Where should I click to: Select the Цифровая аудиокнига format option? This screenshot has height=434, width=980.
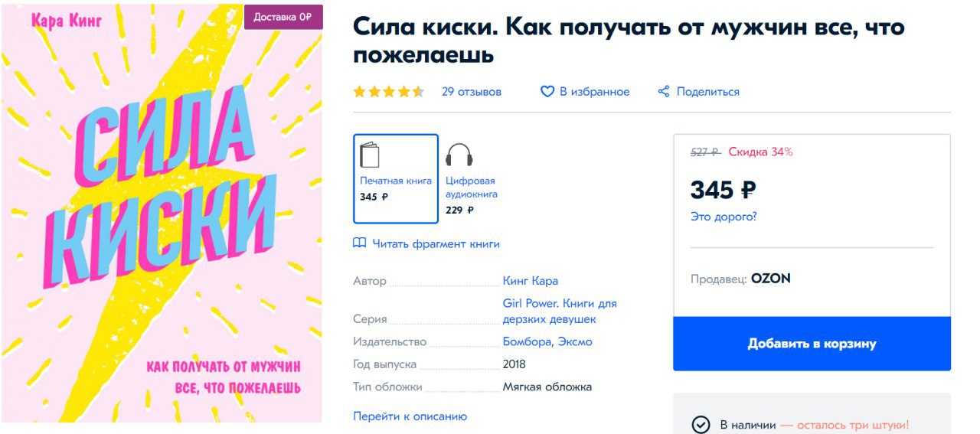coord(472,188)
